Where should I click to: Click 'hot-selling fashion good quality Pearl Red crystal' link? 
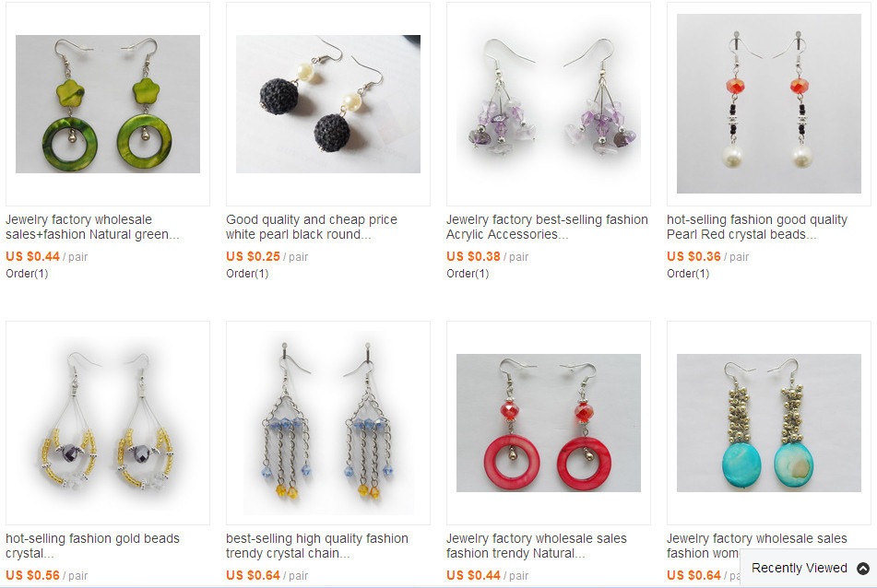coord(757,227)
